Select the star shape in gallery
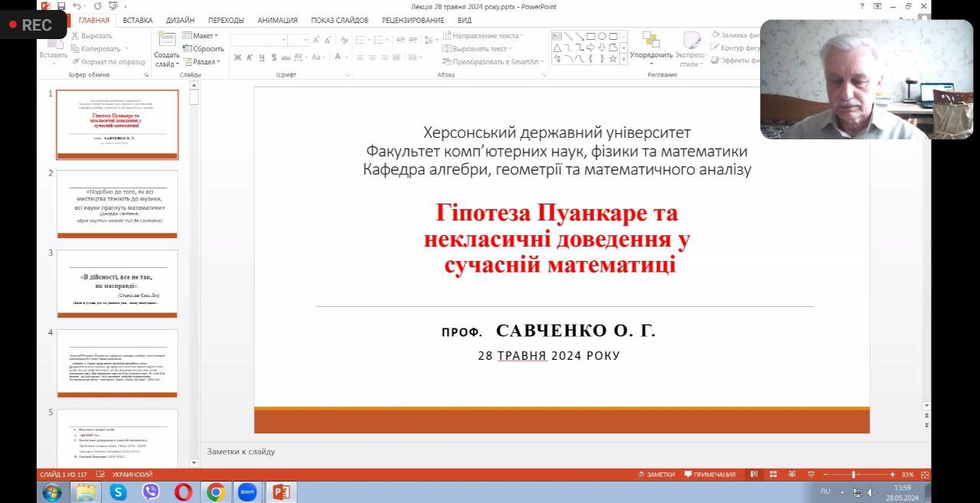The width and height of the screenshot is (980, 503). tap(613, 58)
